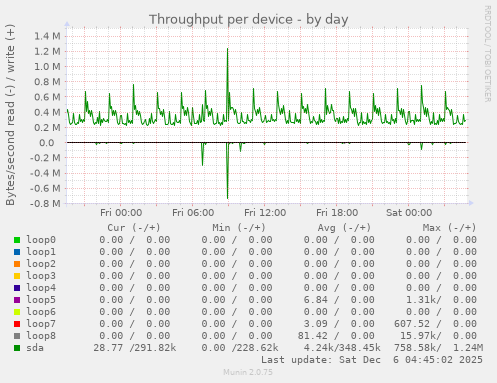Viewport: 497px width, 383px height.
Task: Click the 'Min (-/+)' column header
Action: pos(239,228)
